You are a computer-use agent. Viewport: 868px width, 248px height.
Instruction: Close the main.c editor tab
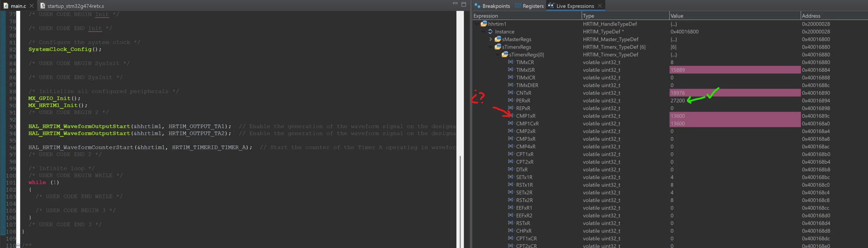point(32,6)
